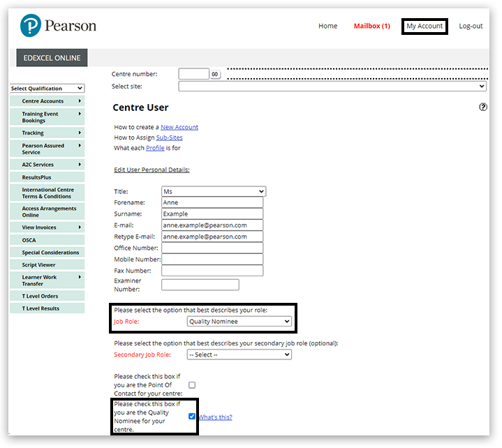Open ResultsPlus from the sidebar
Viewport: 502px width, 448px height.
[x=47, y=177]
